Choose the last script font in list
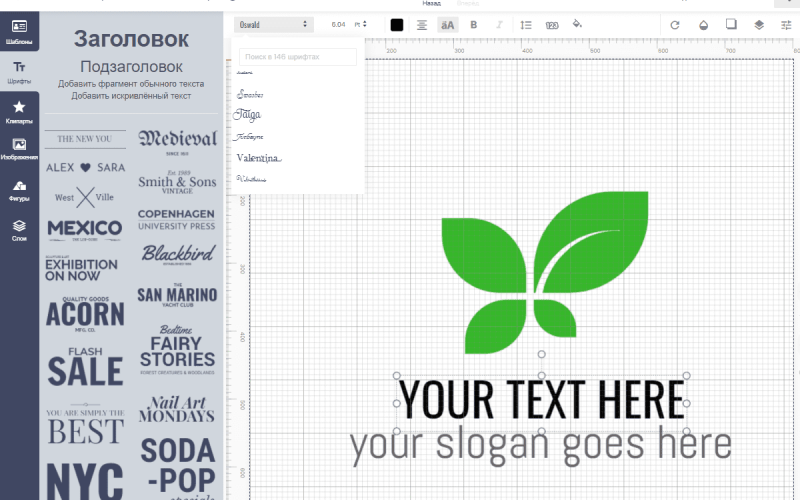 (251, 179)
